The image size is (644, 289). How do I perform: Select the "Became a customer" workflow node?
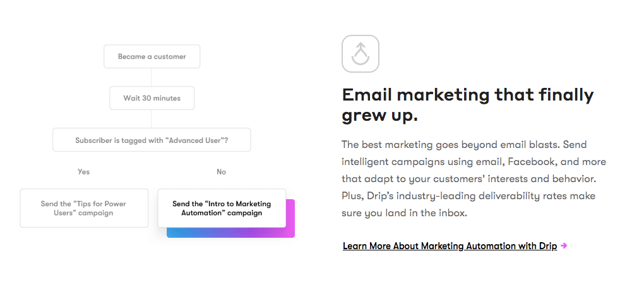coord(152,56)
